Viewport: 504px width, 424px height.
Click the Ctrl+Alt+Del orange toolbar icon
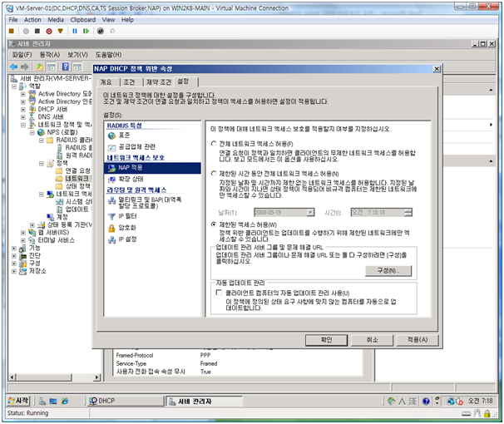pos(12,31)
